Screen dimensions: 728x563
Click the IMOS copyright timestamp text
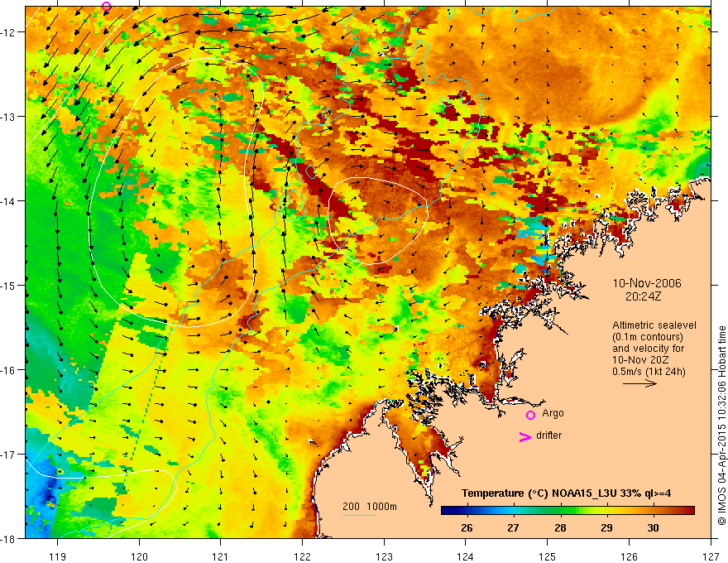(721, 425)
